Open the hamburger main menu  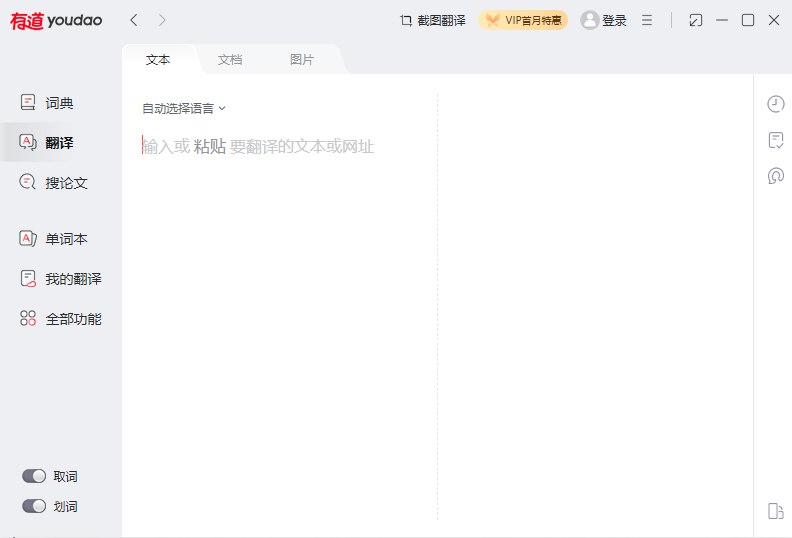click(647, 20)
